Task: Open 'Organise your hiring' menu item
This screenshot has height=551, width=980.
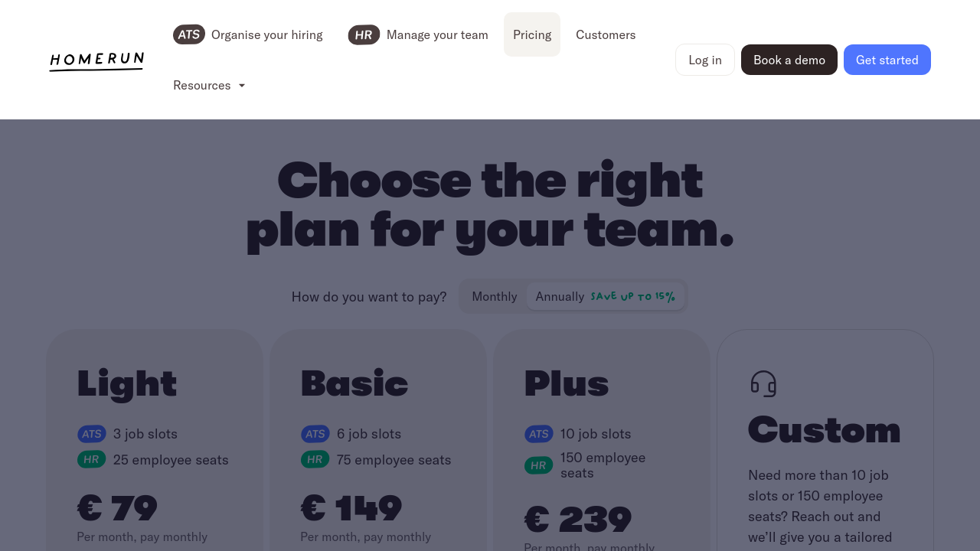Action: [266, 34]
